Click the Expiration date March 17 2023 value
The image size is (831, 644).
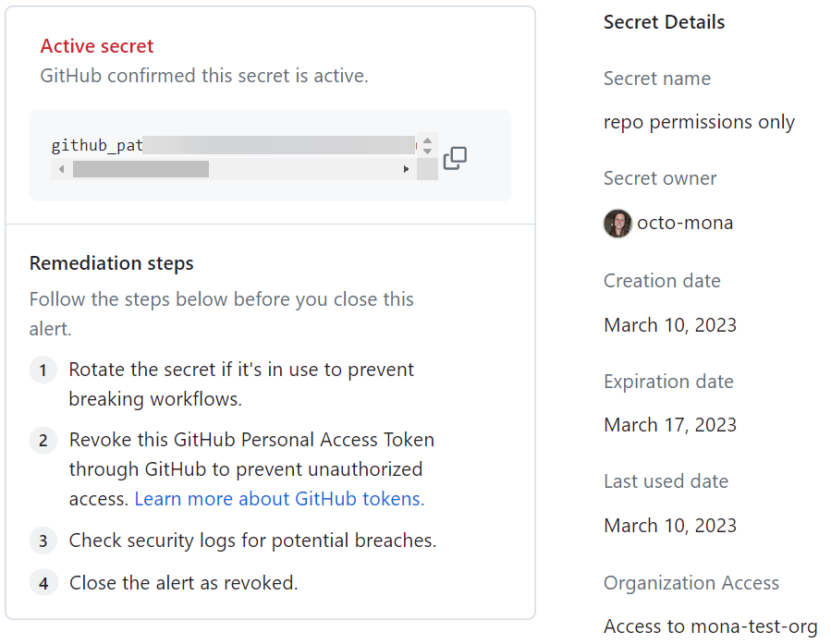point(669,425)
